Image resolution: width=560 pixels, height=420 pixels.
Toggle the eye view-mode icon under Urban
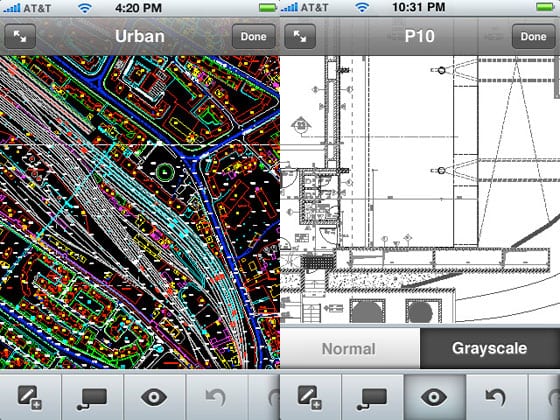point(154,397)
